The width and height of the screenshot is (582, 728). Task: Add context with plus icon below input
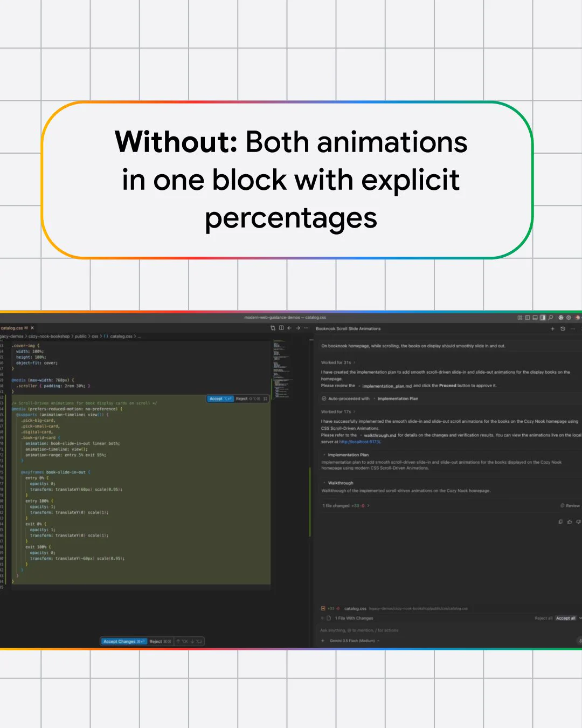pos(323,641)
